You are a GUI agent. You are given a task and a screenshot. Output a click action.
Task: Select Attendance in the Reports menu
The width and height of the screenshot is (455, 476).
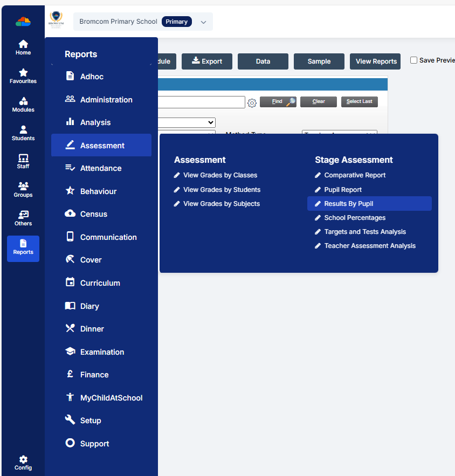(x=101, y=168)
